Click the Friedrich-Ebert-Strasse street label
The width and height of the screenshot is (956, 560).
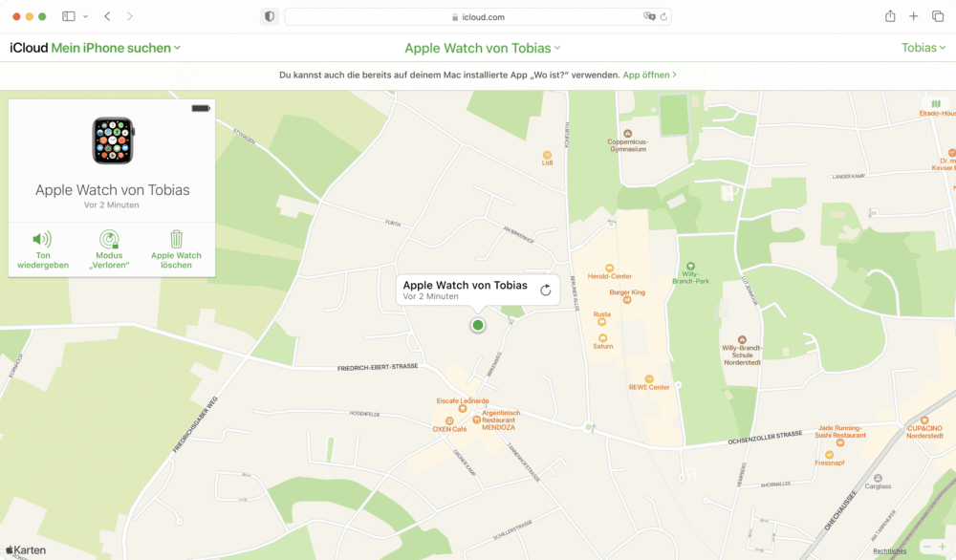pos(378,368)
